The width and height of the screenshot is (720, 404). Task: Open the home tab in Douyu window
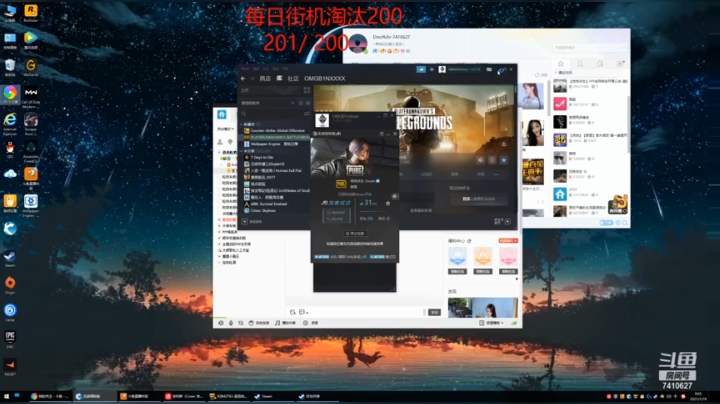[x=560, y=64]
